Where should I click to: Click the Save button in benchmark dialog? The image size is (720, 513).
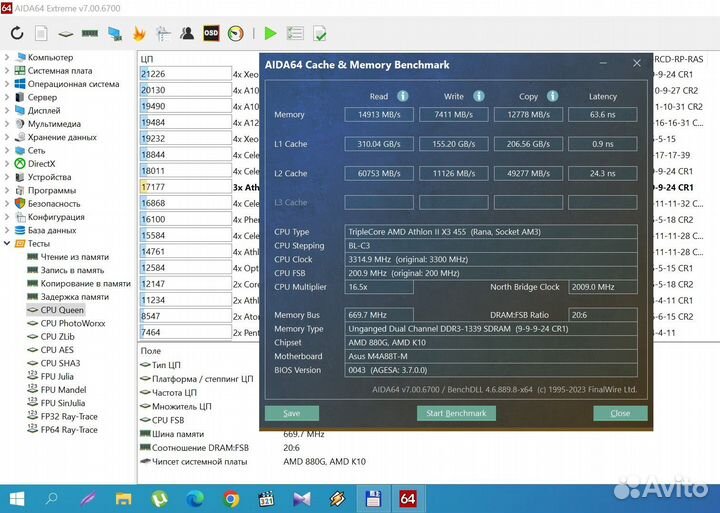pos(292,413)
